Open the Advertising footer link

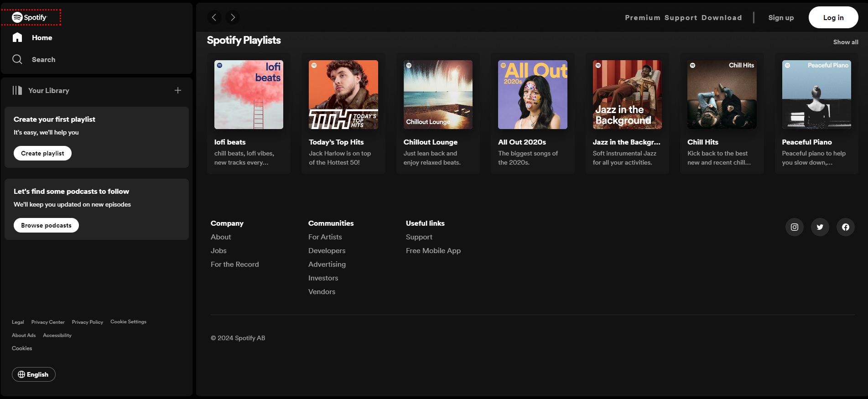click(327, 264)
